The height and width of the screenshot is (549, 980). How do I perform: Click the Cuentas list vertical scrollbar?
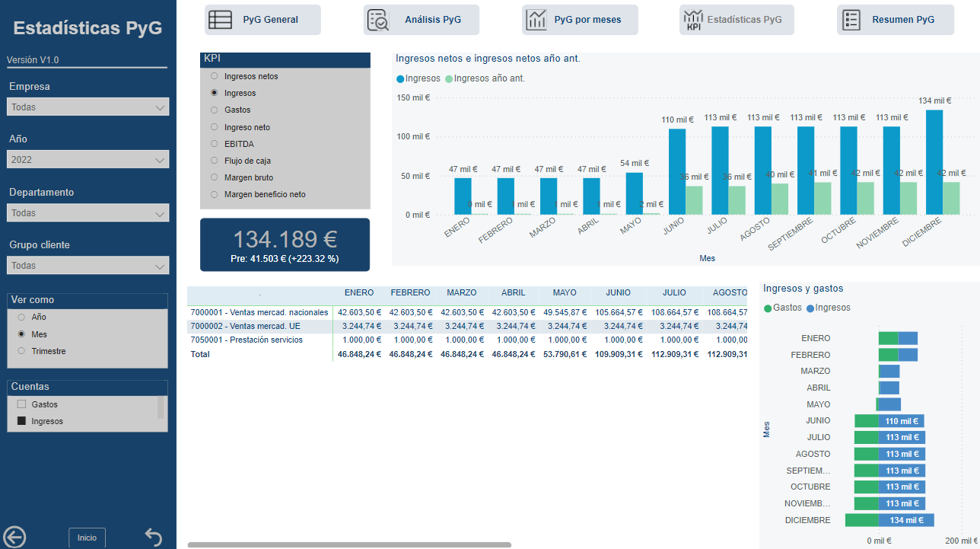(161, 407)
